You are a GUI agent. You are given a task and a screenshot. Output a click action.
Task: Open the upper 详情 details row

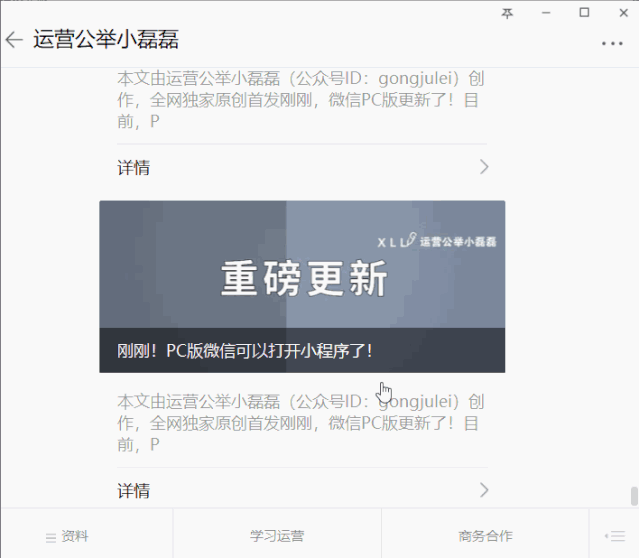(x=302, y=167)
